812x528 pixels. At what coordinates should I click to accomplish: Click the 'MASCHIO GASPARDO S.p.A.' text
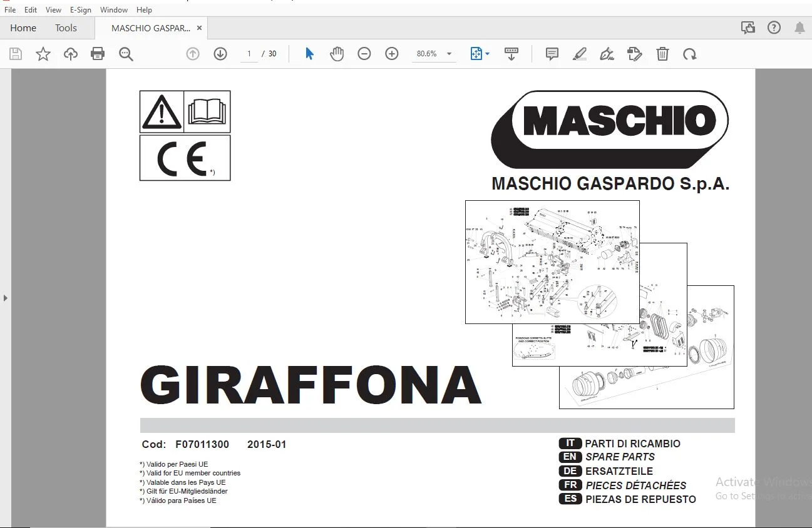[x=610, y=184]
